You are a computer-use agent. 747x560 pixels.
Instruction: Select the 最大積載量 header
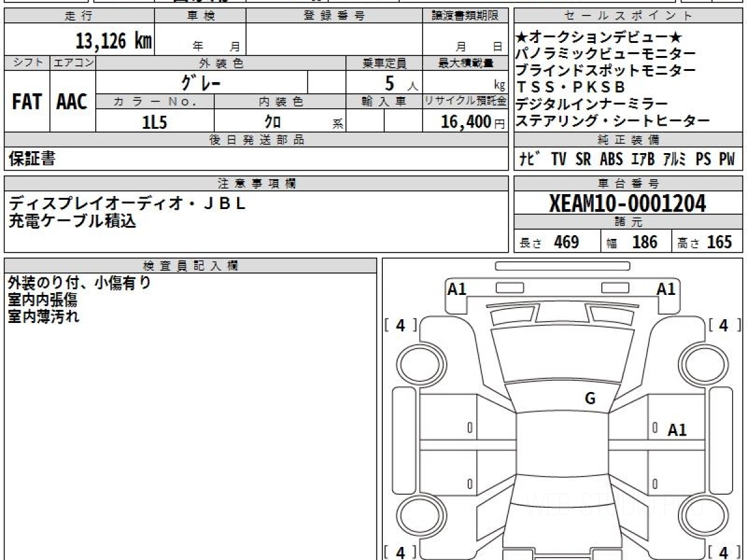pyautogui.click(x=465, y=63)
